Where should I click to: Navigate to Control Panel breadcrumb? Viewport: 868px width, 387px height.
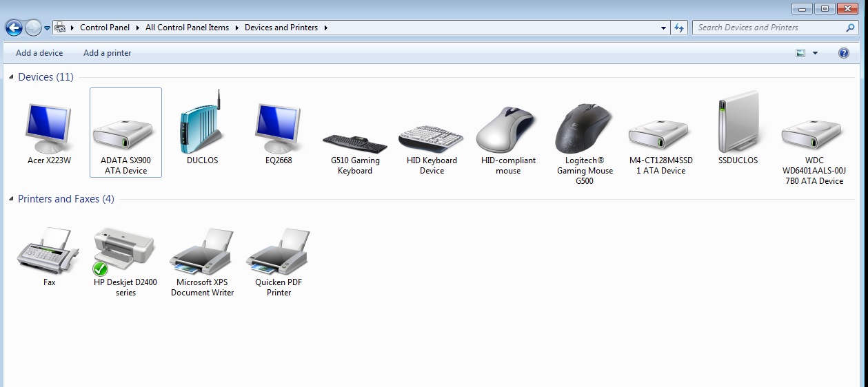point(105,28)
